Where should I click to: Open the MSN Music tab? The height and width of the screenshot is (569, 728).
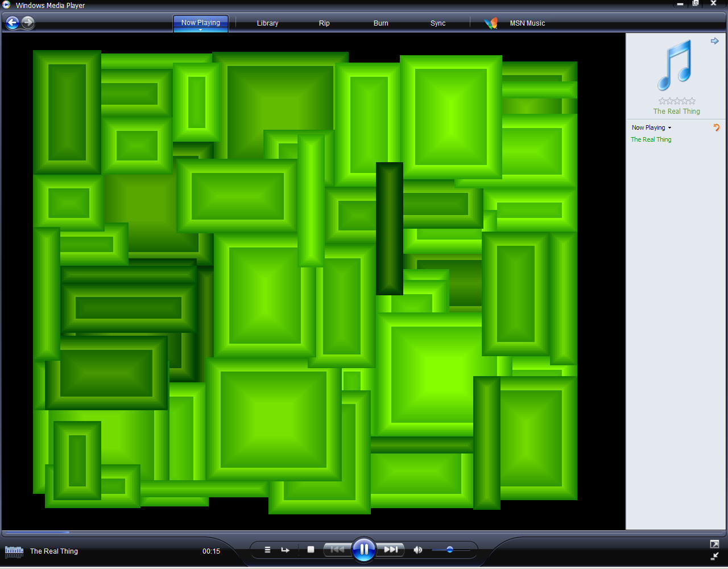(527, 23)
